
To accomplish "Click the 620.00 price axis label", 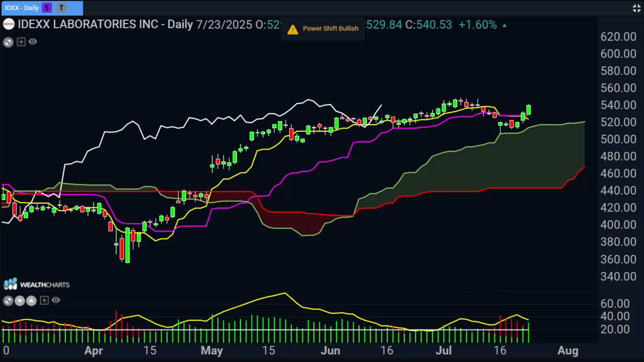I will (618, 37).
